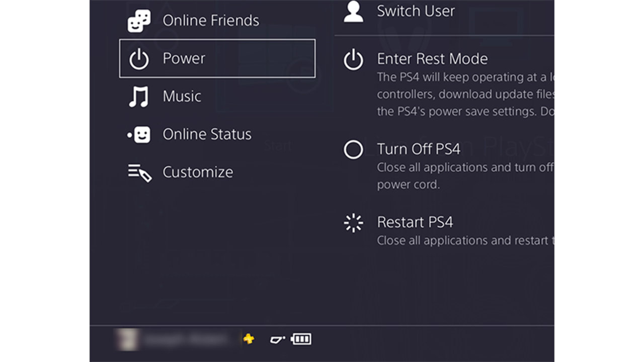Choose Restart PS4
The height and width of the screenshot is (362, 644).
click(415, 222)
